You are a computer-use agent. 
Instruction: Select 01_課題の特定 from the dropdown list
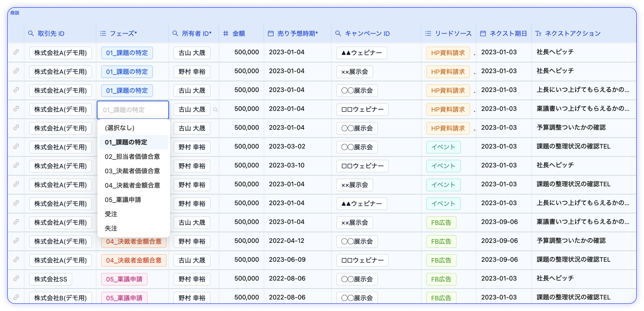coord(134,142)
